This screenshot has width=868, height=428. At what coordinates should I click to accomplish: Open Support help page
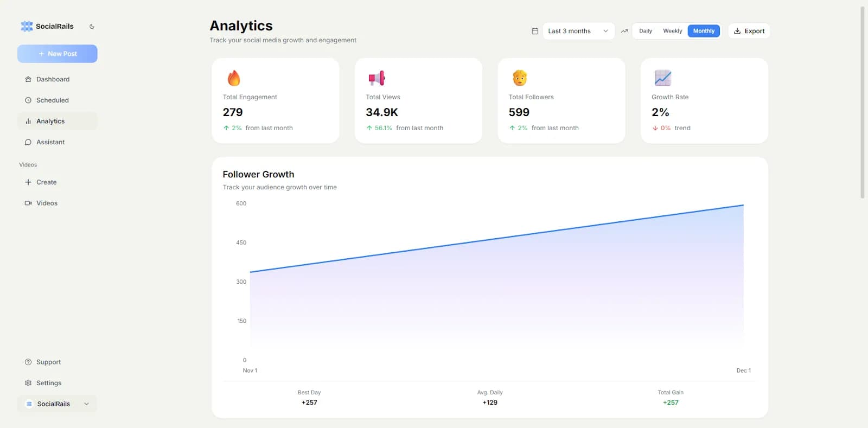click(58, 362)
